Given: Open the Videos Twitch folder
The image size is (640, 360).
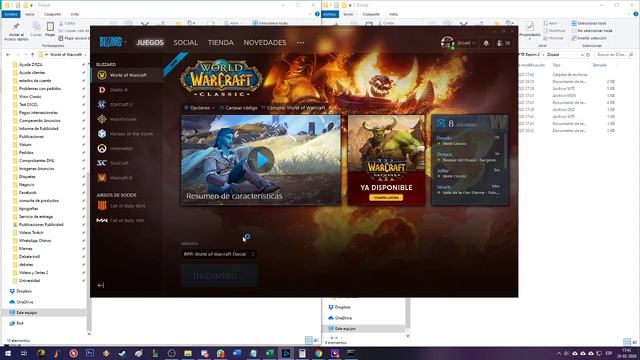Looking at the screenshot, I should [31, 233].
